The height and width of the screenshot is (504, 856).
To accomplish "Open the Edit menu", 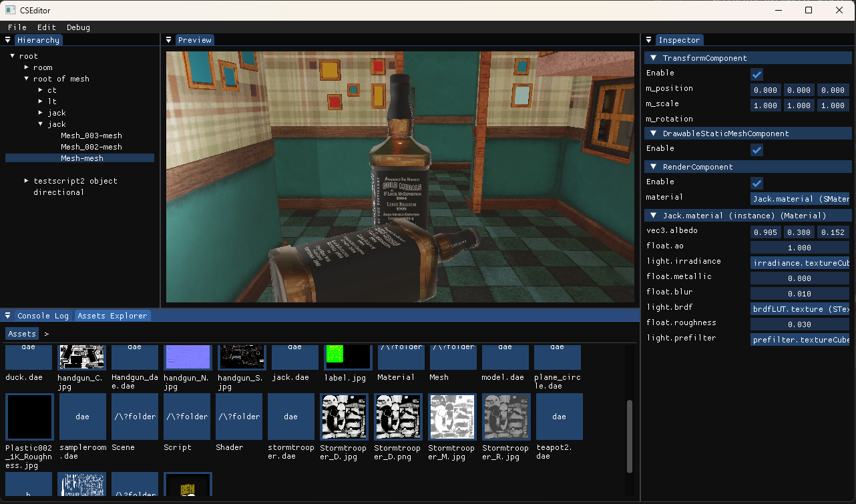I will (47, 27).
